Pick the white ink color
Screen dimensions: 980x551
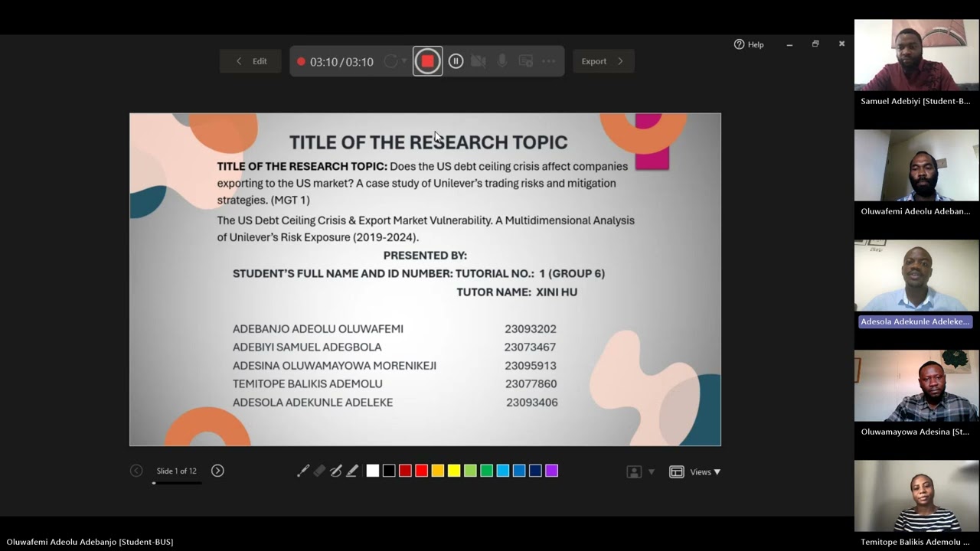372,471
